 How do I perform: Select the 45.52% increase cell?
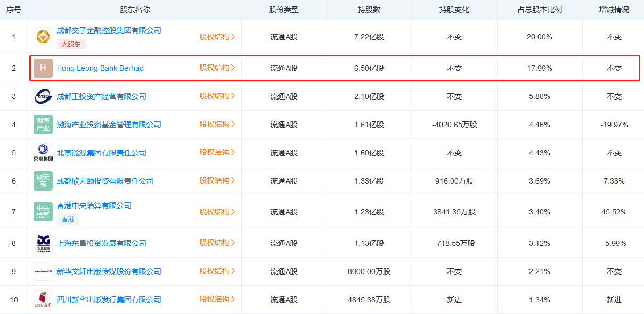614,212
